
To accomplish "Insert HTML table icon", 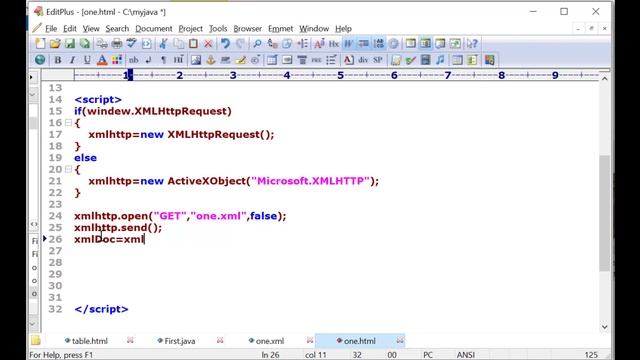I will click(272, 60).
